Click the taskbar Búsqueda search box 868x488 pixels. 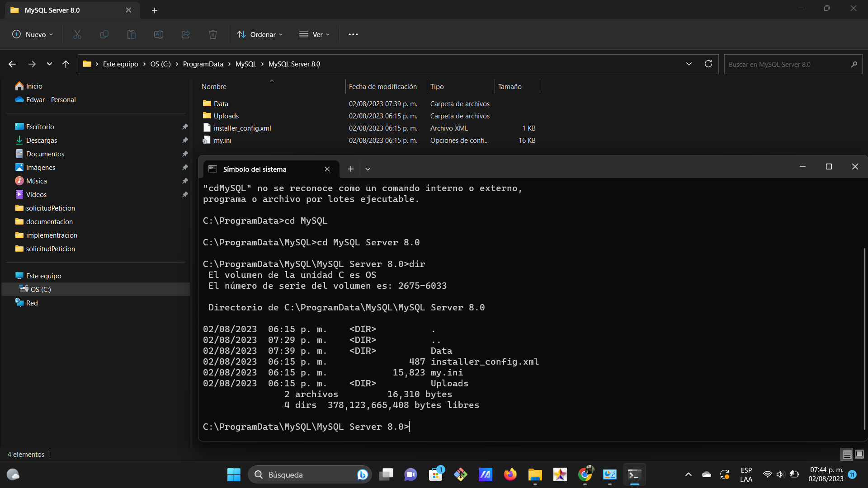click(x=310, y=474)
